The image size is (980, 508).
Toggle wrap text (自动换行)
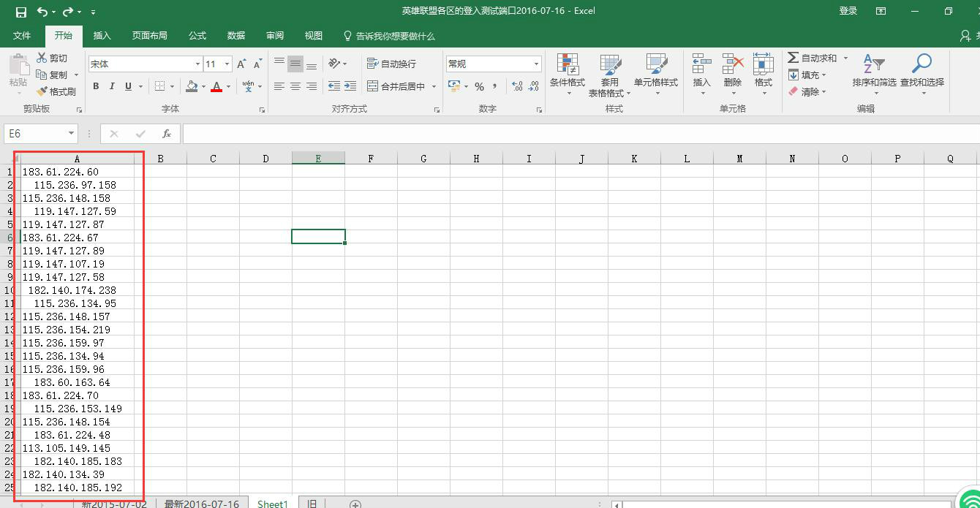click(391, 64)
